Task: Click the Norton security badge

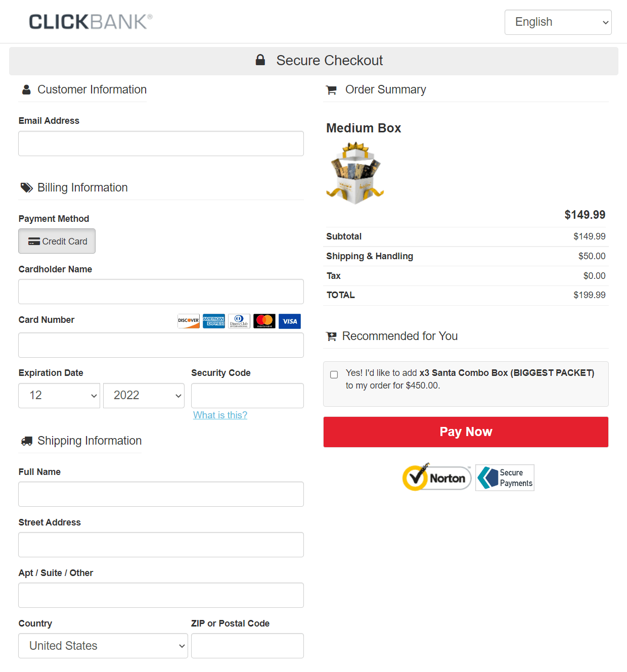Action: tap(437, 477)
